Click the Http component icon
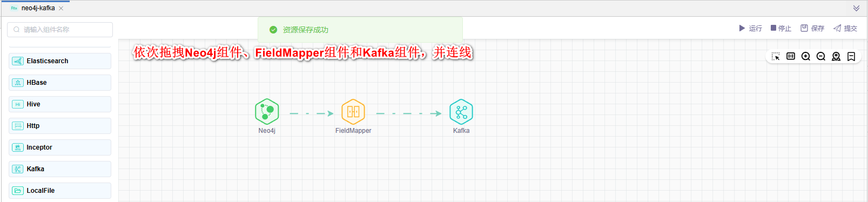The image size is (868, 202). 18,126
